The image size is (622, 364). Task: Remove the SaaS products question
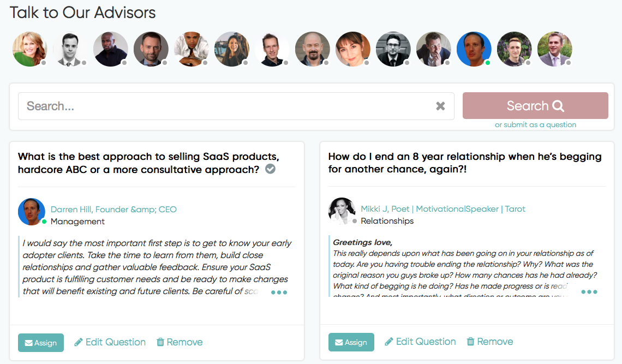[x=180, y=342]
